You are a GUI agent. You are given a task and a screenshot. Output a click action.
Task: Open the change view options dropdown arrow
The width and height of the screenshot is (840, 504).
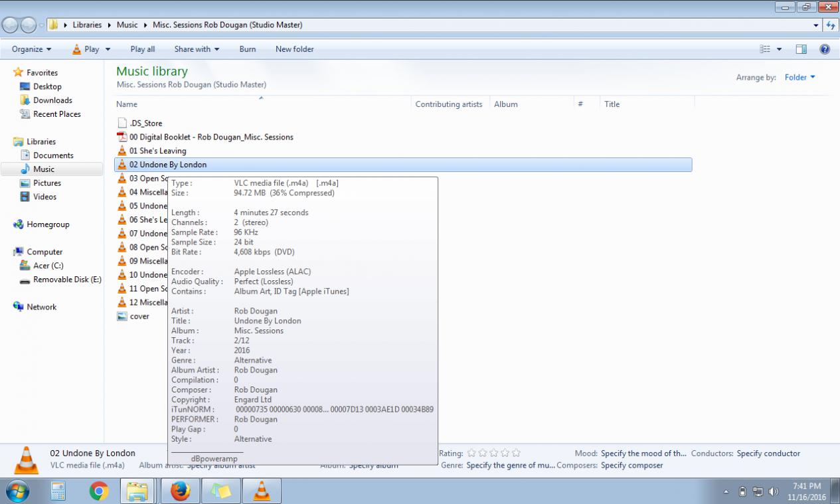pyautogui.click(x=780, y=49)
